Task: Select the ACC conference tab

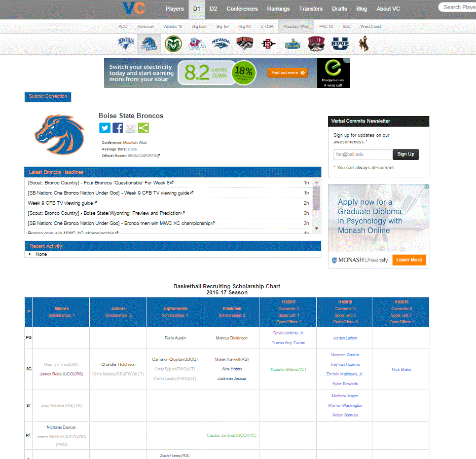Action: click(x=123, y=26)
